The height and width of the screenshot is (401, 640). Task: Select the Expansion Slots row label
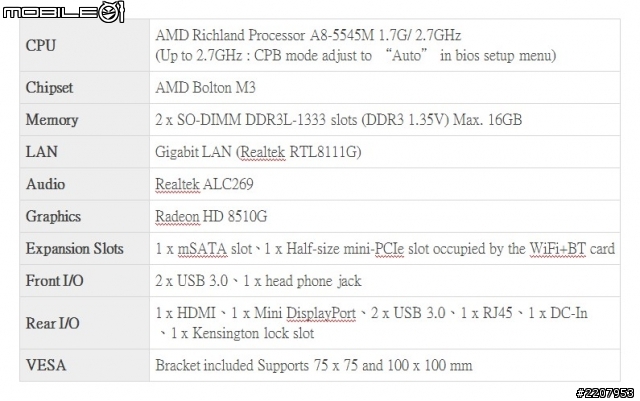click(74, 249)
